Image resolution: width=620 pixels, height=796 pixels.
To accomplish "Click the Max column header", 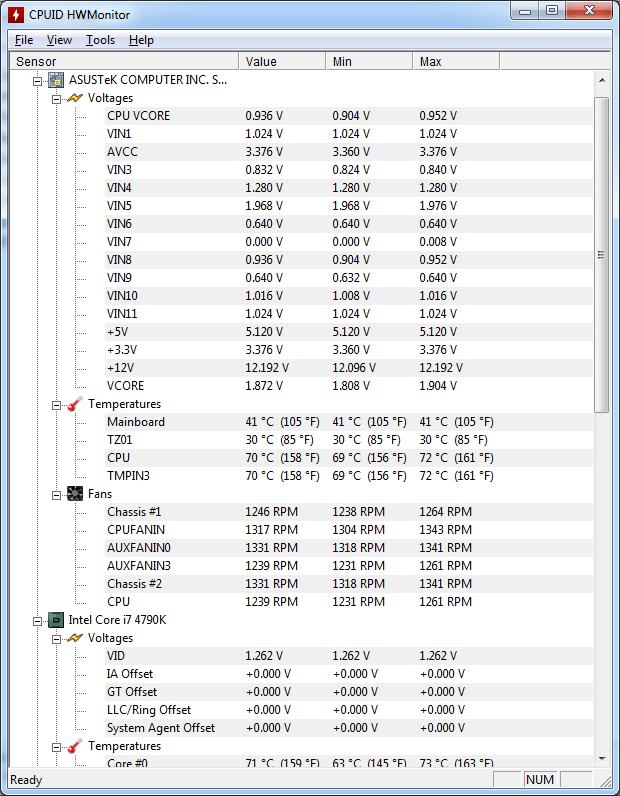I will pyautogui.click(x=456, y=61).
